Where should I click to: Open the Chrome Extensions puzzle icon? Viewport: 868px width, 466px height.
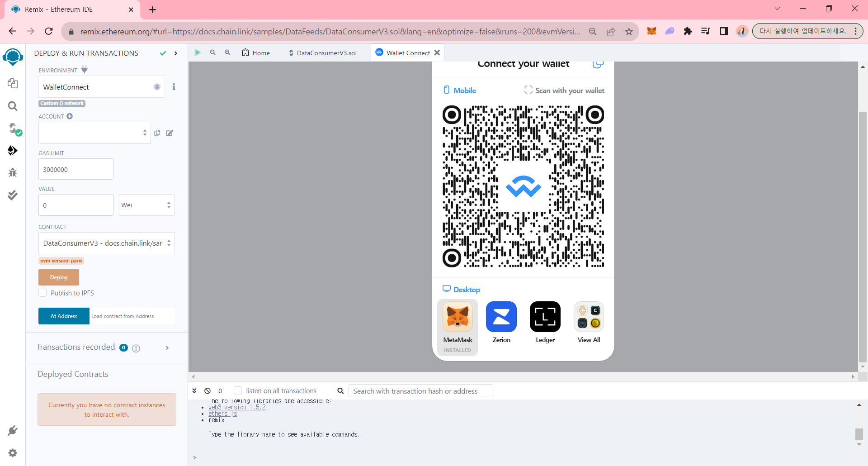coord(688,31)
